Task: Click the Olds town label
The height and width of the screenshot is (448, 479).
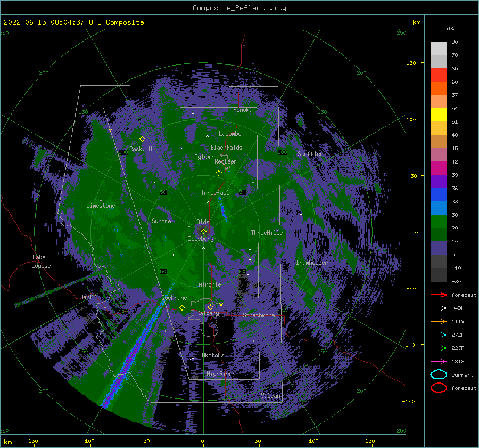Action: [203, 222]
